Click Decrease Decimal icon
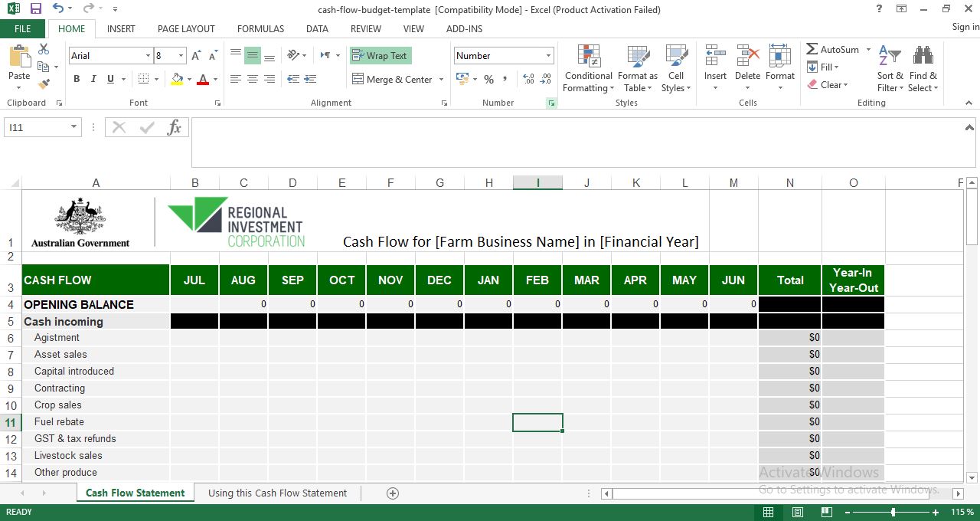The width and height of the screenshot is (980, 521). pos(545,79)
